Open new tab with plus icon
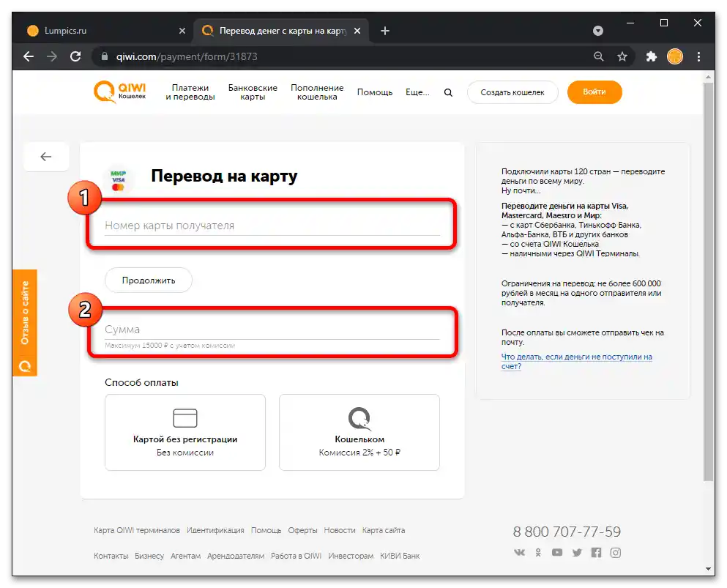The image size is (727, 588). [385, 31]
